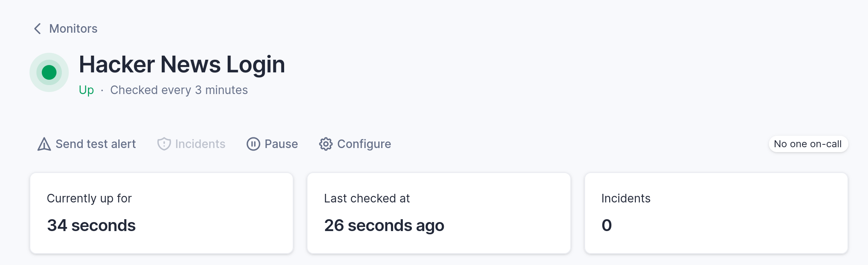Screen dimensions: 868x265
Task: Open the Incidents count card
Action: point(716,213)
